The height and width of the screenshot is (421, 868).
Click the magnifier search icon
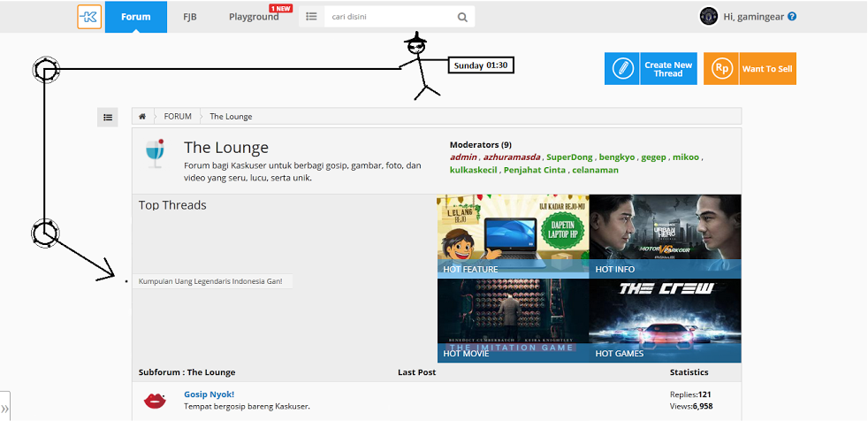[462, 17]
